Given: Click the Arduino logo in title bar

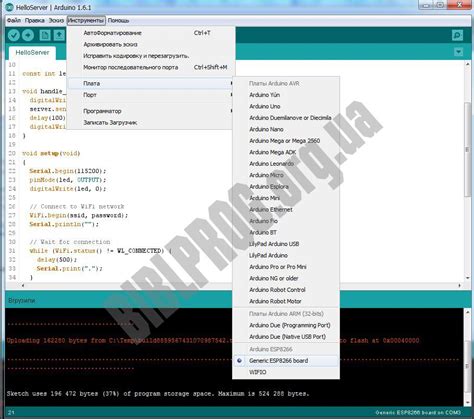Looking at the screenshot, I should coord(10,7).
